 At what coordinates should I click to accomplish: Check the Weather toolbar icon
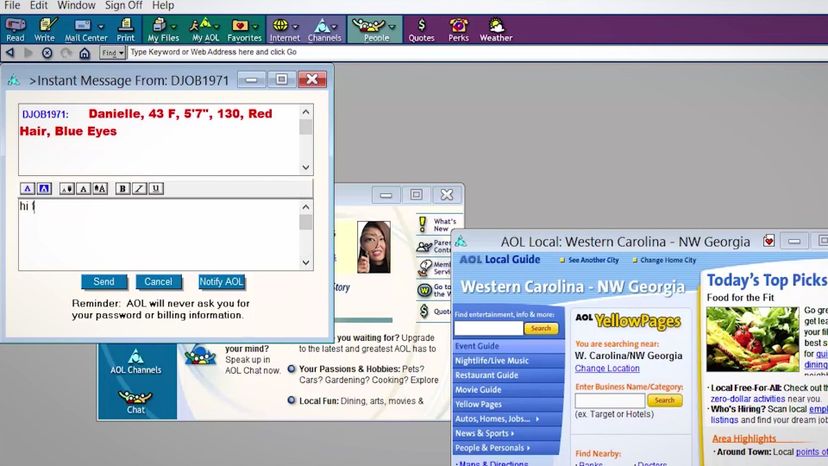click(496, 30)
